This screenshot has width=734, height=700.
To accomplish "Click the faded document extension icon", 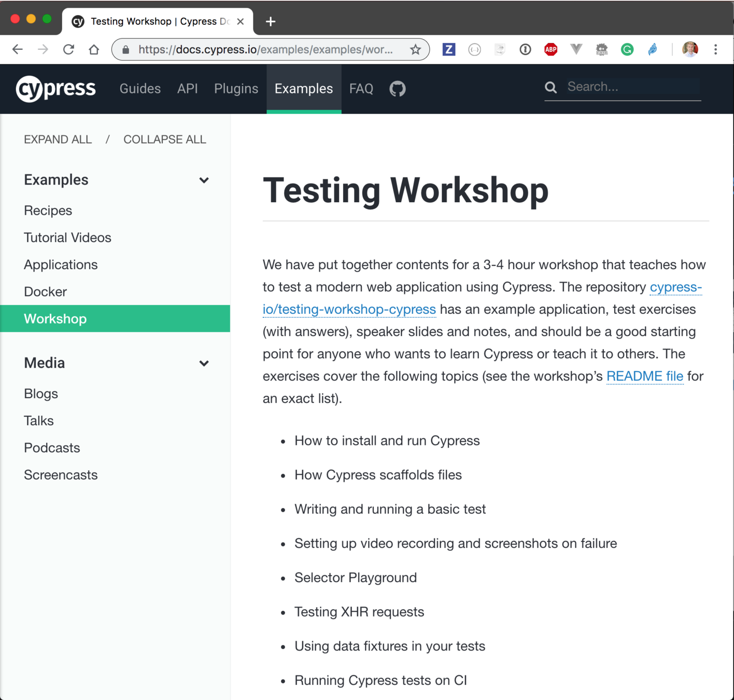I will pyautogui.click(x=500, y=49).
